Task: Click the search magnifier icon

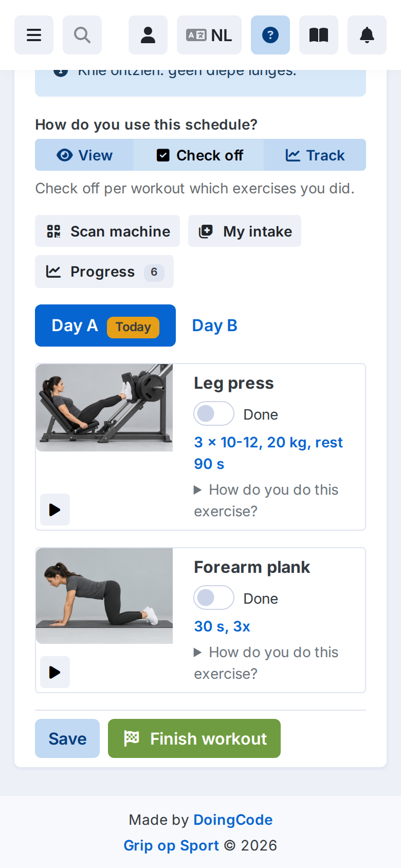Action: point(82,35)
